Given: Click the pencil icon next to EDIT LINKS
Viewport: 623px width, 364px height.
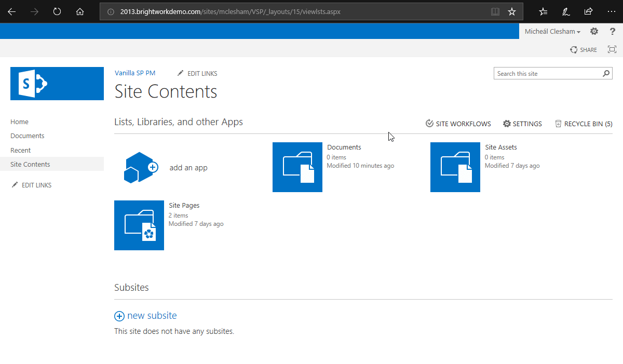Looking at the screenshot, I should (x=181, y=73).
